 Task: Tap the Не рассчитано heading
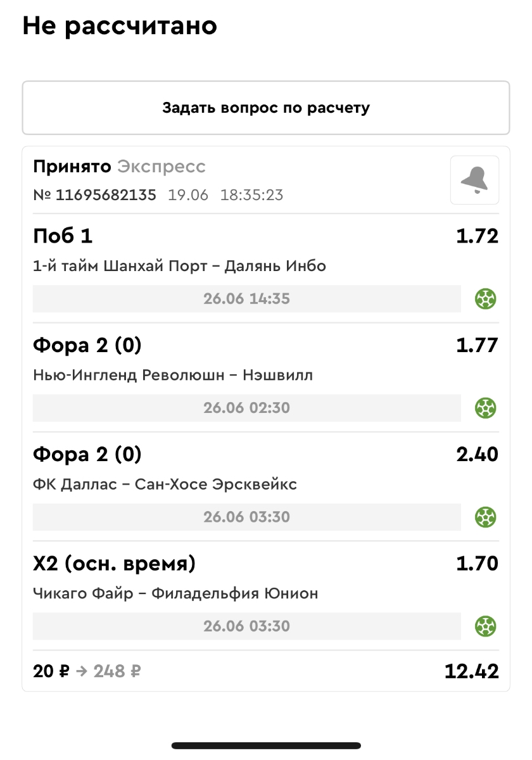(x=120, y=26)
